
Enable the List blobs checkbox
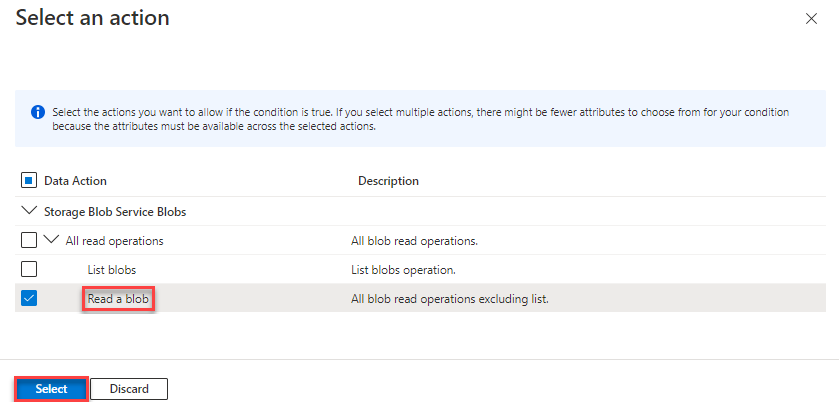29,270
